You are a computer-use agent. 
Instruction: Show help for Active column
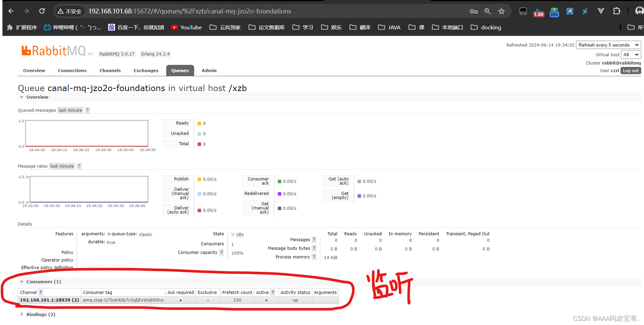[x=273, y=293]
